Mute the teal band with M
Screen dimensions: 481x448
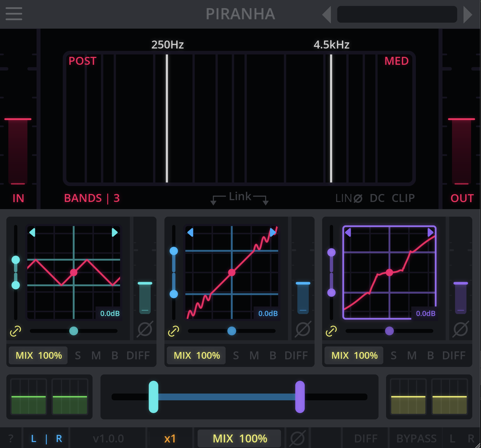click(96, 356)
